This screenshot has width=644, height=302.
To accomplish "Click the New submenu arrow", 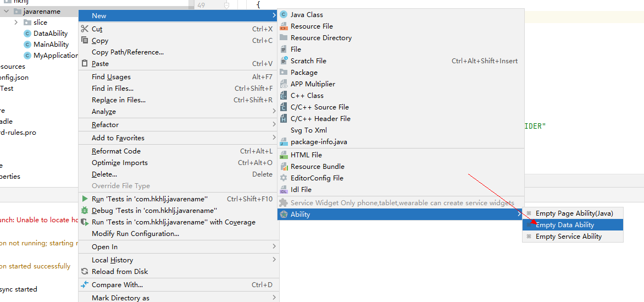I will pyautogui.click(x=274, y=15).
